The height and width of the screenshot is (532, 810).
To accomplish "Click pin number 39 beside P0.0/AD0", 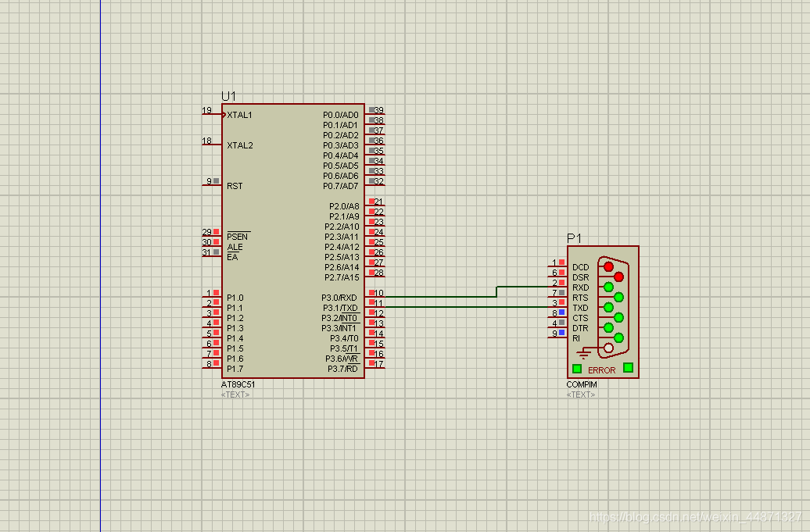I will coord(379,110).
